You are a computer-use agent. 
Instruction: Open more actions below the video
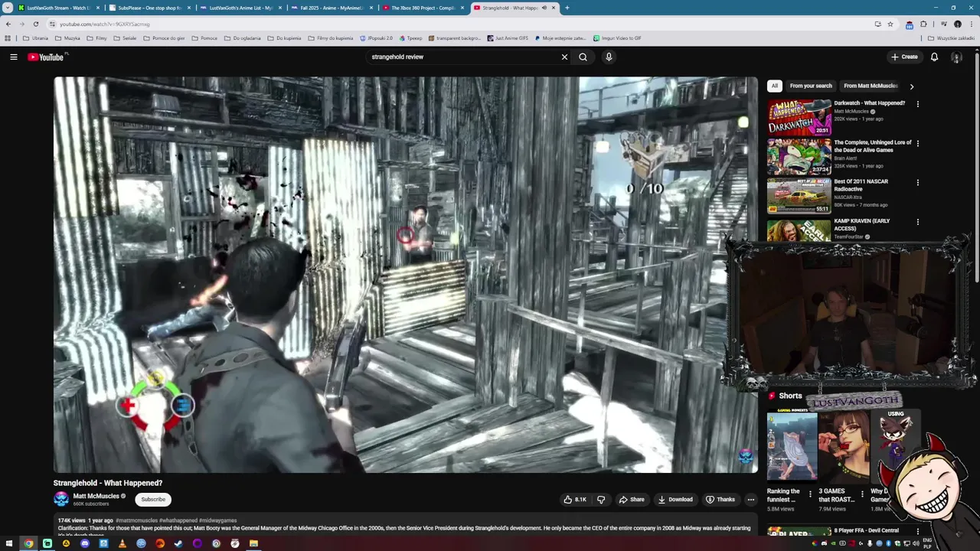click(750, 500)
